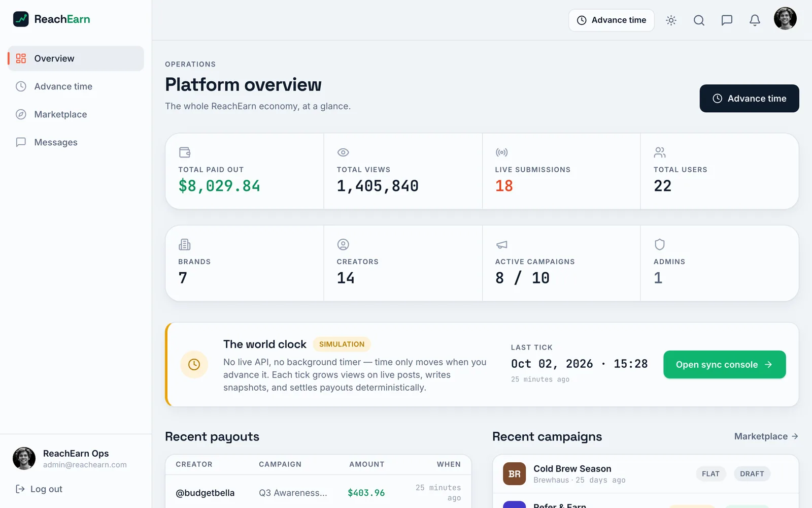812x508 pixels.
Task: Click the people icon on Total Users
Action: (660, 152)
